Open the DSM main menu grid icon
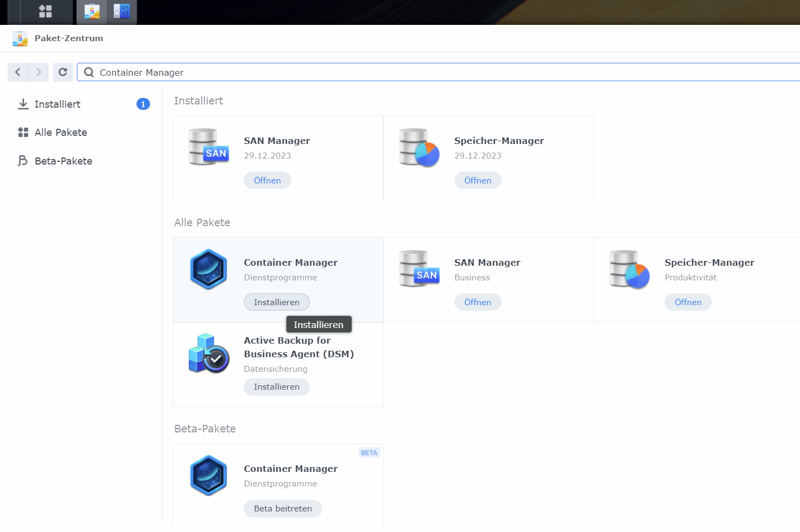 [46, 11]
